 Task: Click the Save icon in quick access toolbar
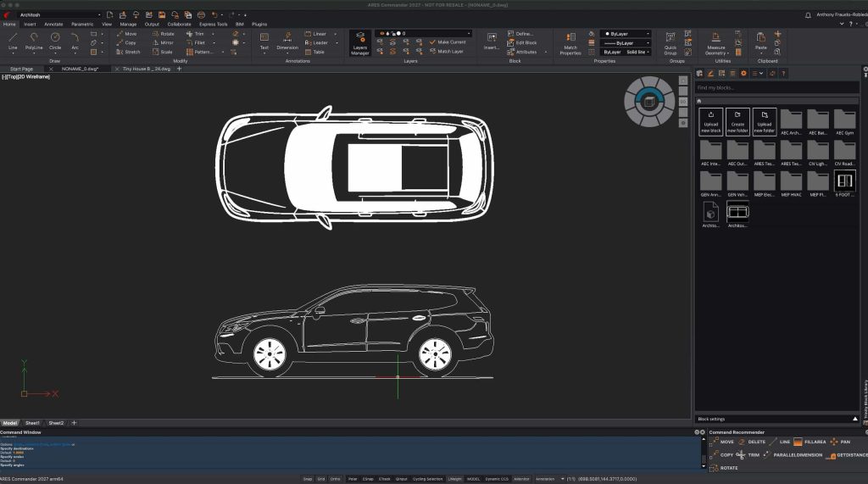[162, 15]
